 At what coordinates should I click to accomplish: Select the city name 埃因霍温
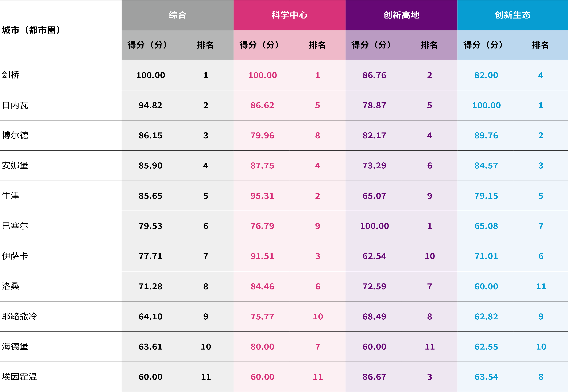tap(19, 377)
